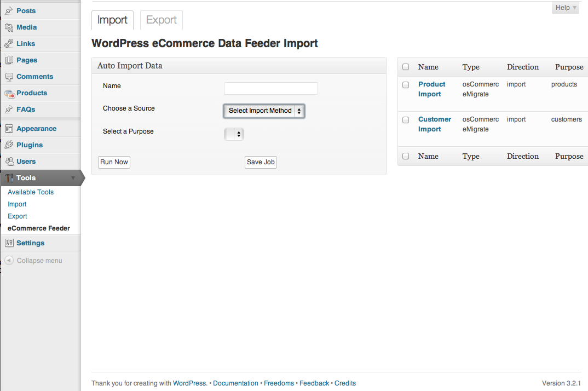The image size is (588, 391).
Task: Focus the Name text field
Action: pyautogui.click(x=271, y=89)
